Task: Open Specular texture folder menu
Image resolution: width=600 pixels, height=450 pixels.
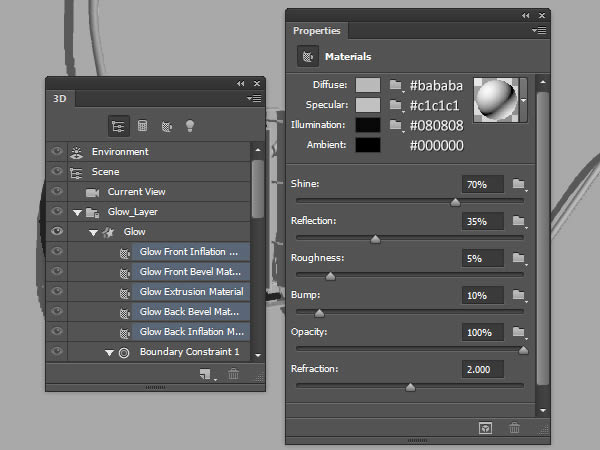Action: (x=396, y=105)
